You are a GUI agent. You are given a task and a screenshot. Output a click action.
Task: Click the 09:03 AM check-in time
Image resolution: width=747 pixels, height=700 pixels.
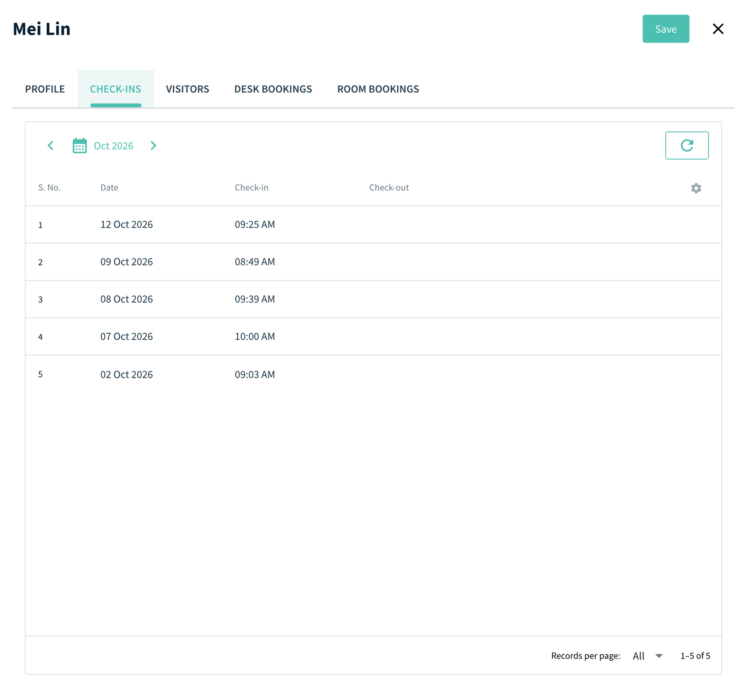[255, 375]
